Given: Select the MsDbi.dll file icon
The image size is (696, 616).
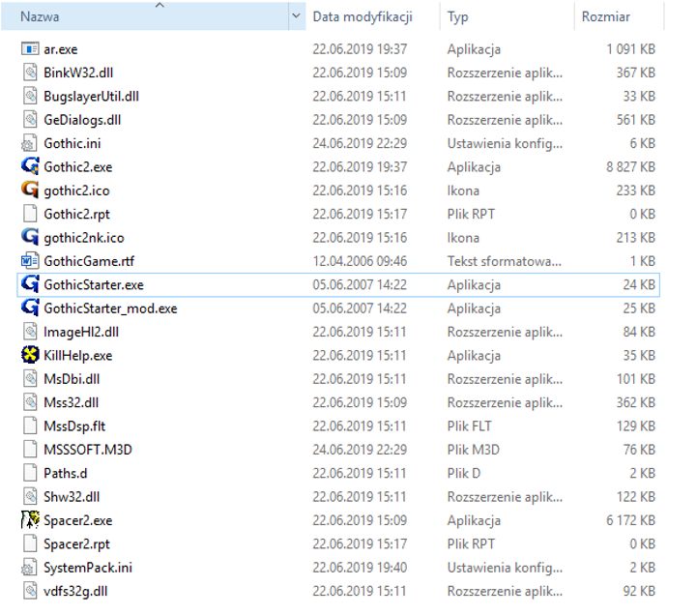Looking at the screenshot, I should tap(30, 378).
